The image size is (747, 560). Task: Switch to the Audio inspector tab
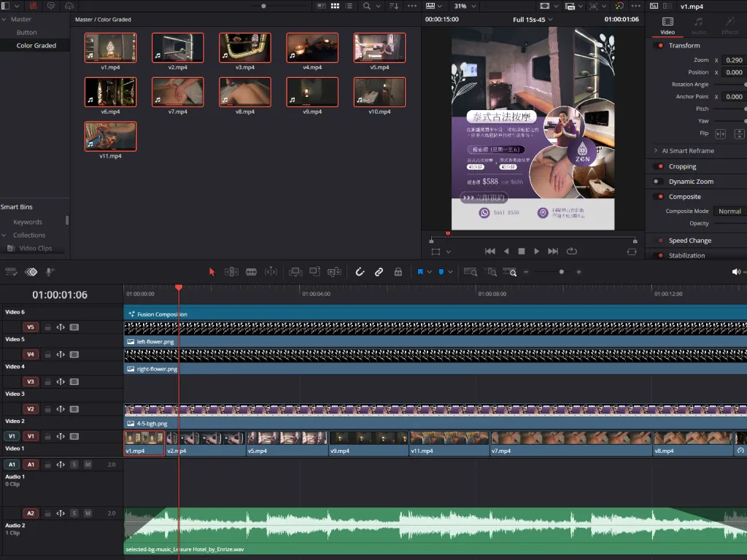click(x=698, y=26)
